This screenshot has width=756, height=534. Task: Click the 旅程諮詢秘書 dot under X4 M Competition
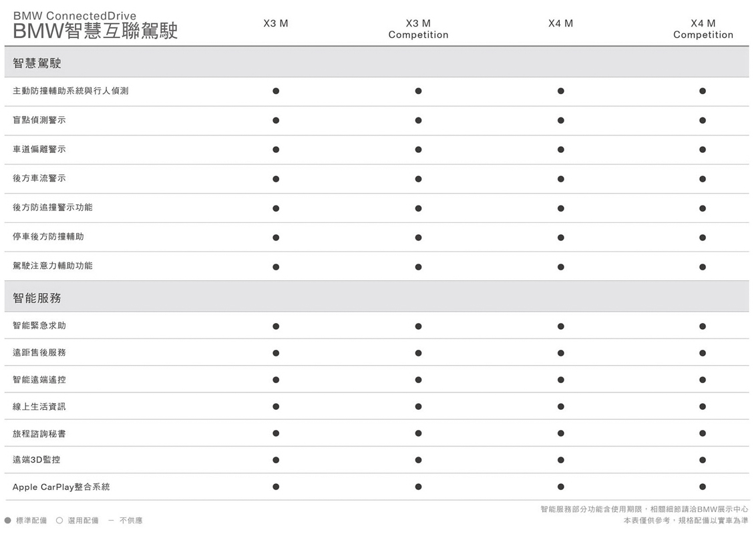(x=703, y=433)
